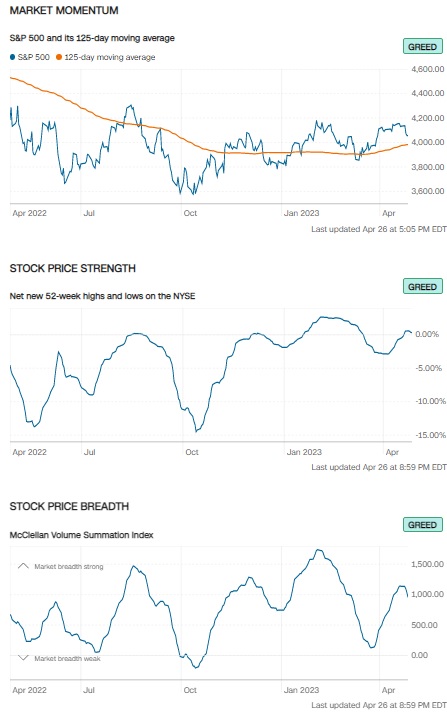The height and width of the screenshot is (720, 447).
Task: Click Net new 52-week highs and lows subtitle
Action: click(x=102, y=296)
